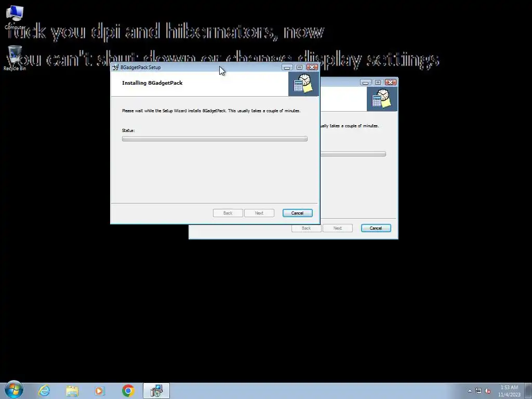This screenshot has height=399, width=532.
Task: Click the Show desktop strip
Action: coord(528,391)
